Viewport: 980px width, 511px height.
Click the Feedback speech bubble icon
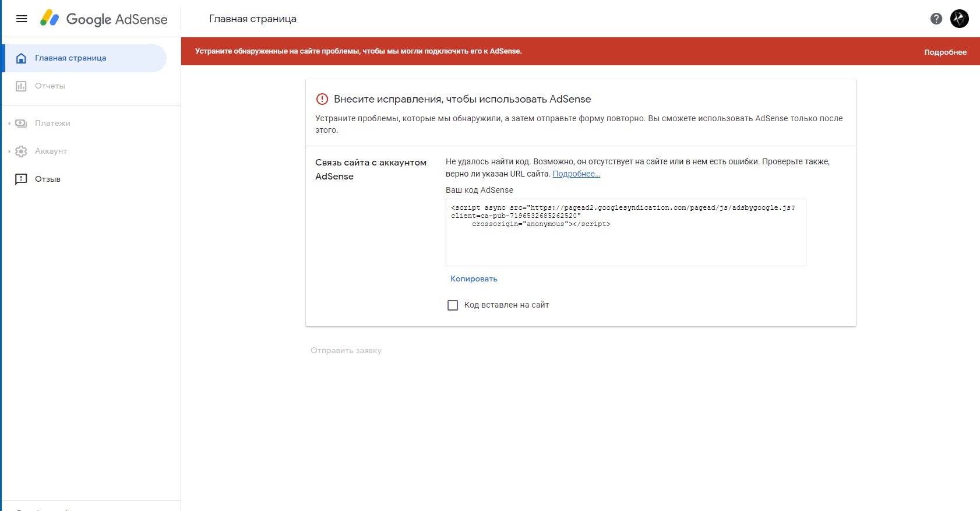tap(21, 179)
